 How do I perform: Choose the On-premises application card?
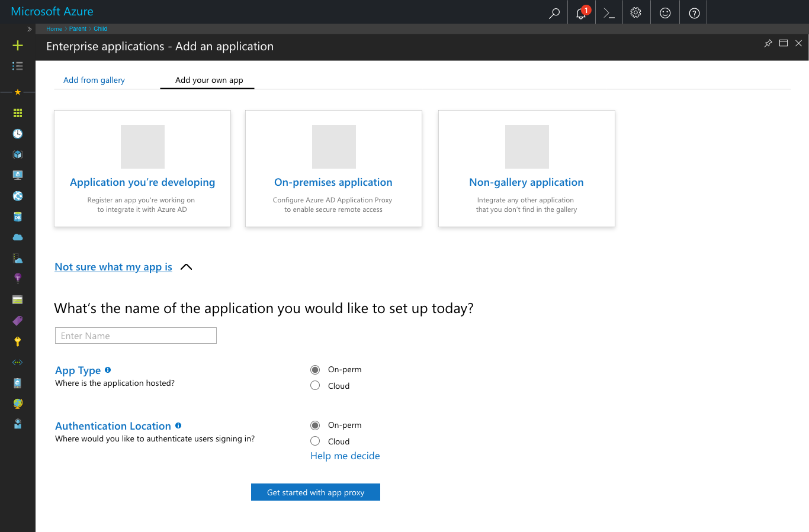tap(333, 169)
